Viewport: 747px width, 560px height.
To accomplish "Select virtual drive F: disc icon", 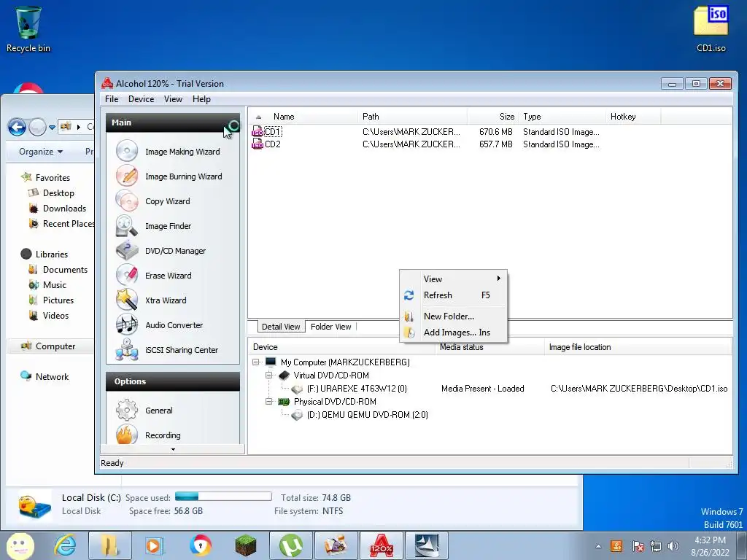I will [x=297, y=389].
